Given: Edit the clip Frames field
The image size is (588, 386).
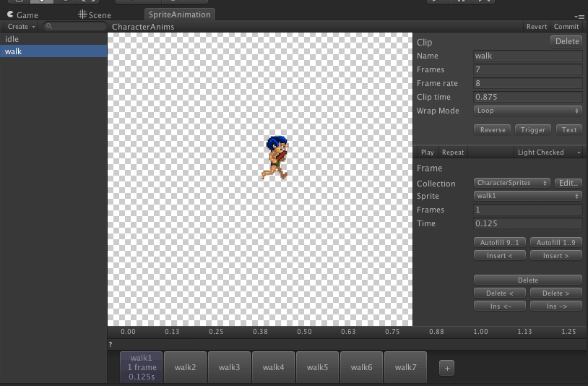Looking at the screenshot, I should click(x=527, y=69).
